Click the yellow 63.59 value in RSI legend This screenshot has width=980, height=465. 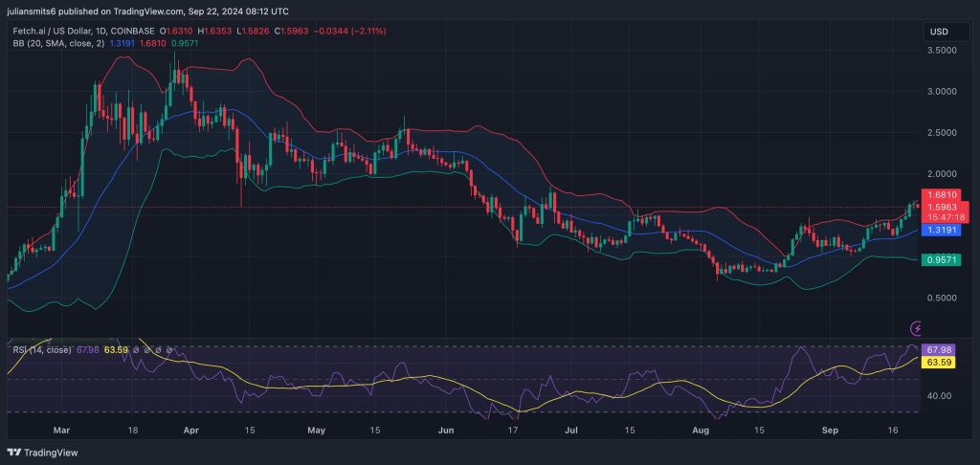tap(116, 350)
